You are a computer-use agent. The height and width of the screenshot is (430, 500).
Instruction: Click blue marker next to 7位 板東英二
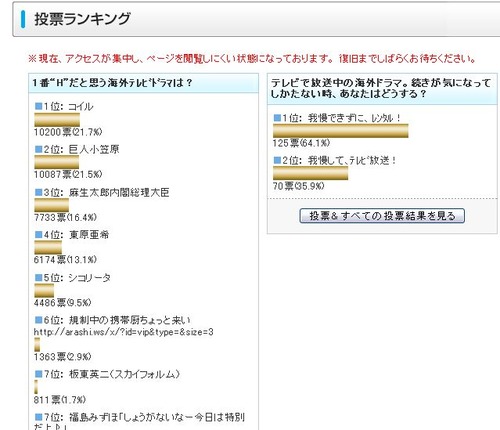coord(39,374)
